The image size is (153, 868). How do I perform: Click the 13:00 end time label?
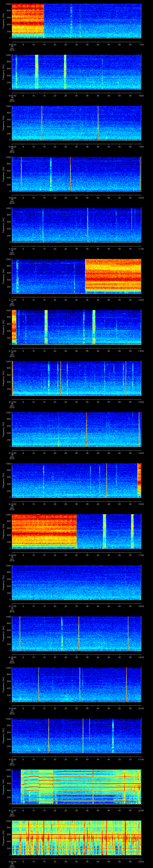pyautogui.click(x=141, y=351)
